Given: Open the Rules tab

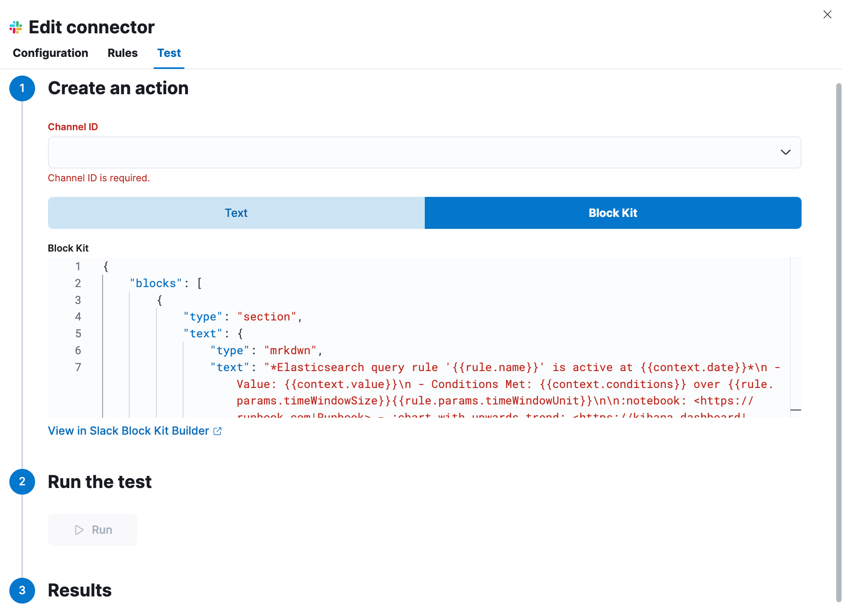Looking at the screenshot, I should click(x=122, y=53).
